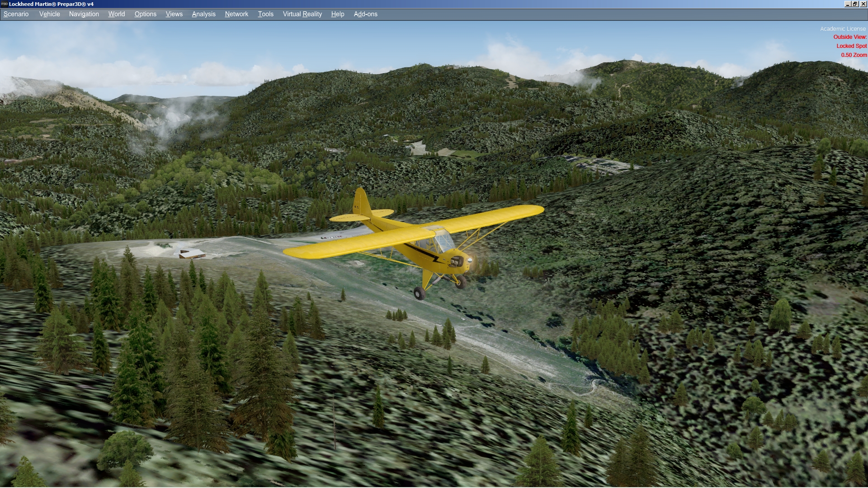The height and width of the screenshot is (488, 868).
Task: Click the Locked Spot overlay text
Action: pos(851,46)
